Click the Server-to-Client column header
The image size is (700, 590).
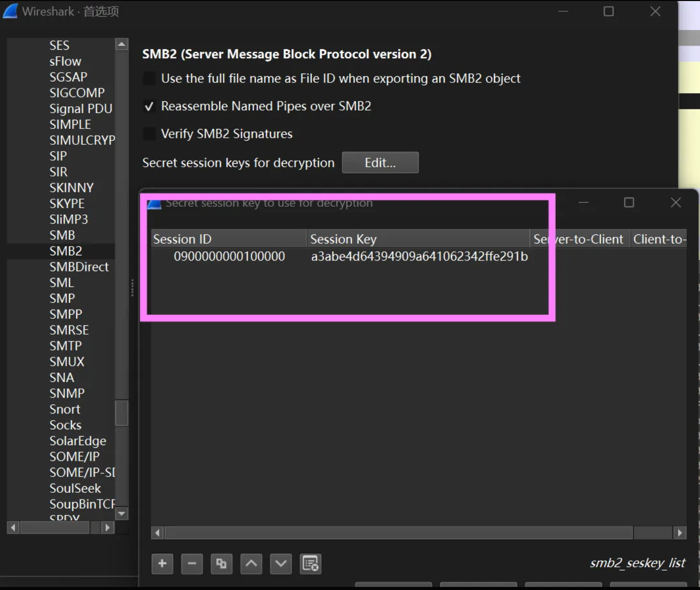click(579, 239)
